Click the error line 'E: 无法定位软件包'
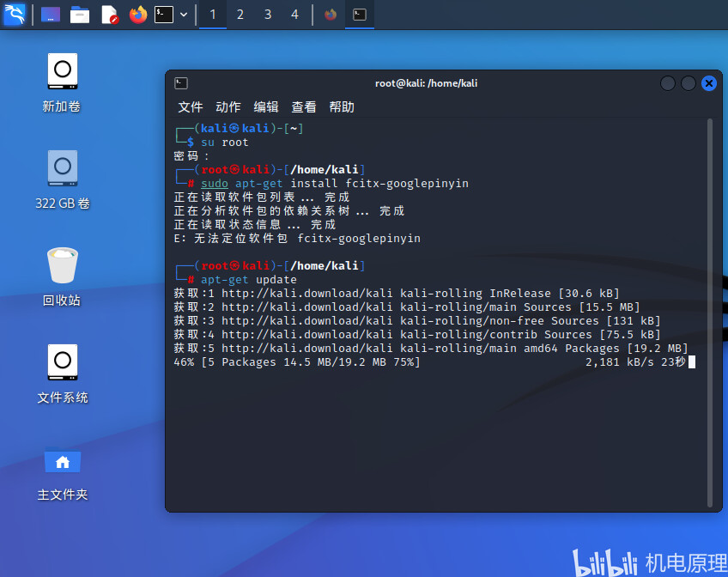This screenshot has width=728, height=577. (x=297, y=239)
